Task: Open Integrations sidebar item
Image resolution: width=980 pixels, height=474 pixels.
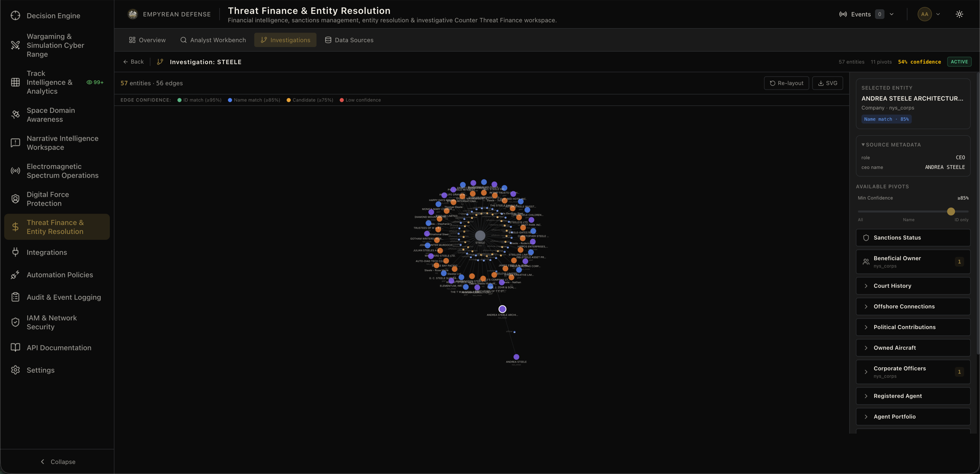Action: [57, 252]
